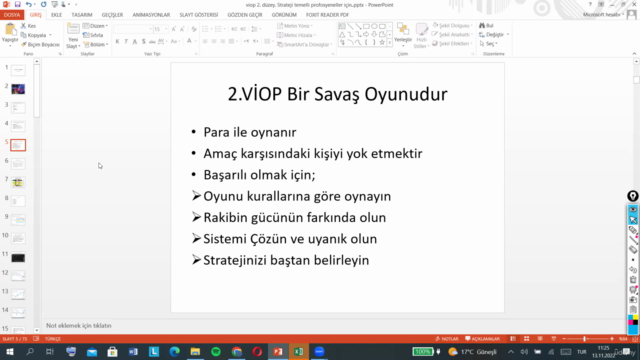The height and width of the screenshot is (360, 640).
Task: Open Google Chrome from the Windows taskbar
Action: 237,351
